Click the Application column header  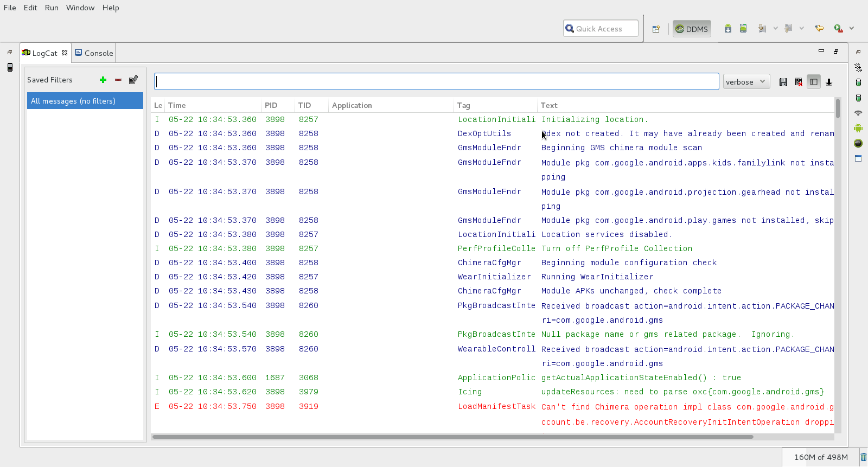tap(391, 105)
